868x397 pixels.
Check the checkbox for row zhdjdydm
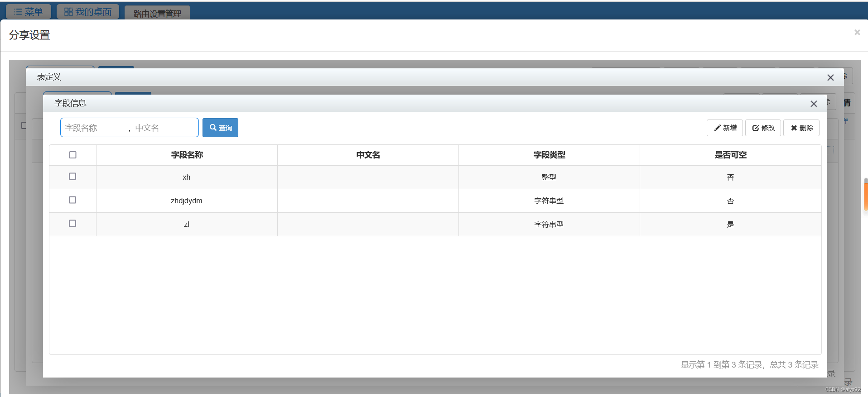(72, 200)
